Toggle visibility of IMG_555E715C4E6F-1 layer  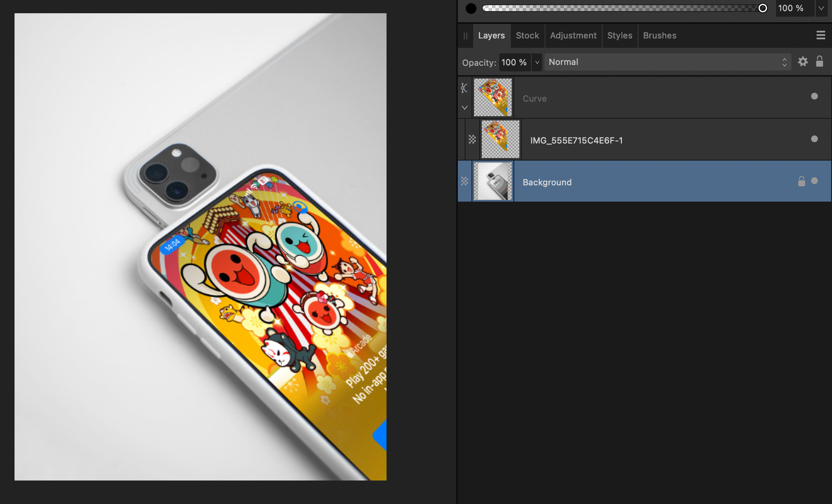point(814,139)
